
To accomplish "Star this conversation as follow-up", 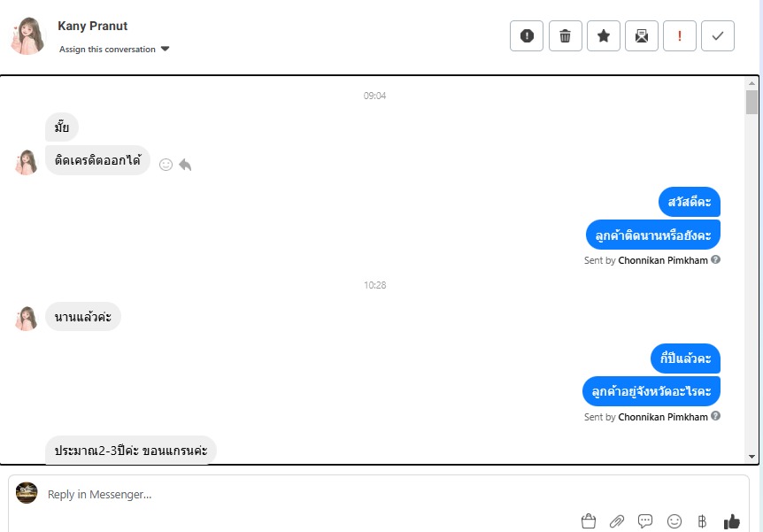I will [x=604, y=36].
